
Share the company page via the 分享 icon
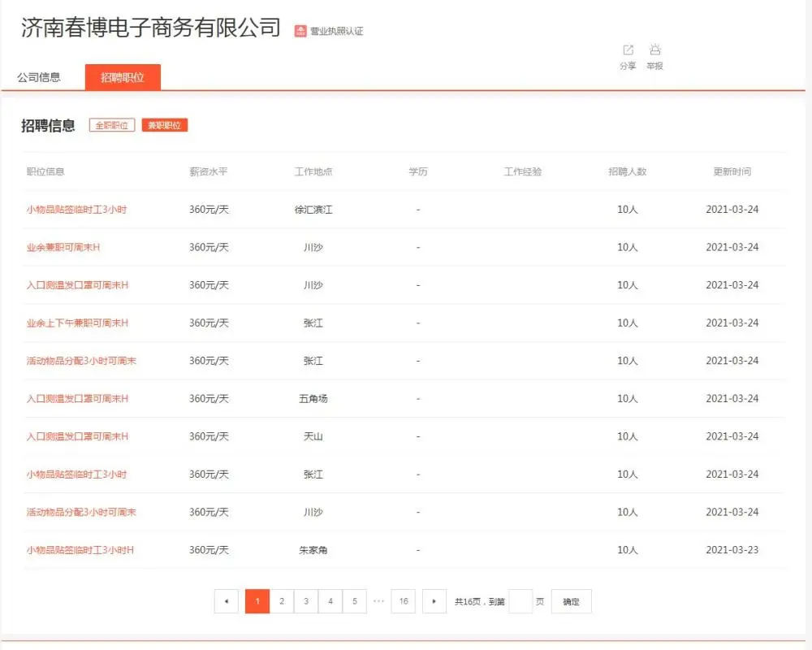coord(627,55)
